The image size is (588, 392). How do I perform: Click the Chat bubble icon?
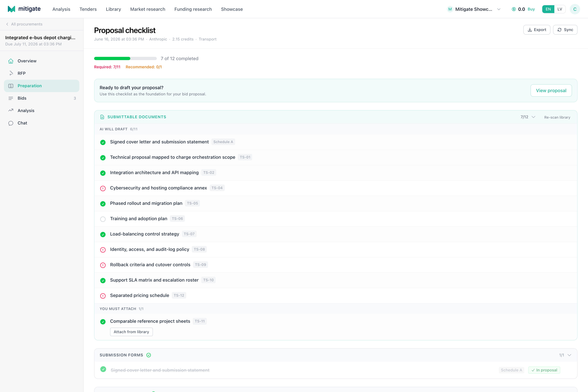(11, 123)
